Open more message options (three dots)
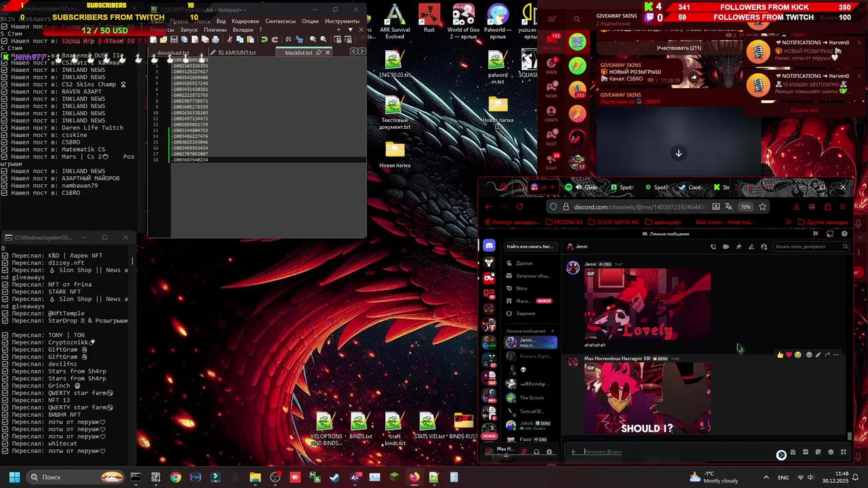868x488 pixels. 836,354
